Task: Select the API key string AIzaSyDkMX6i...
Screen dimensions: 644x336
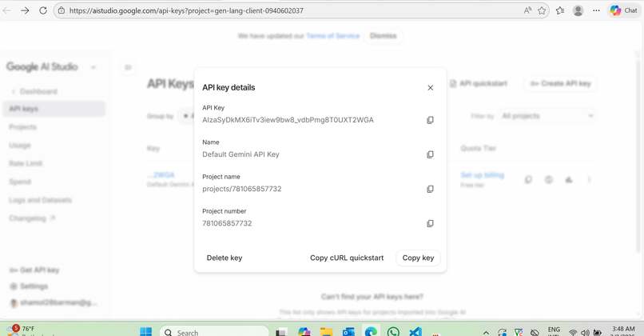Action: point(288,120)
